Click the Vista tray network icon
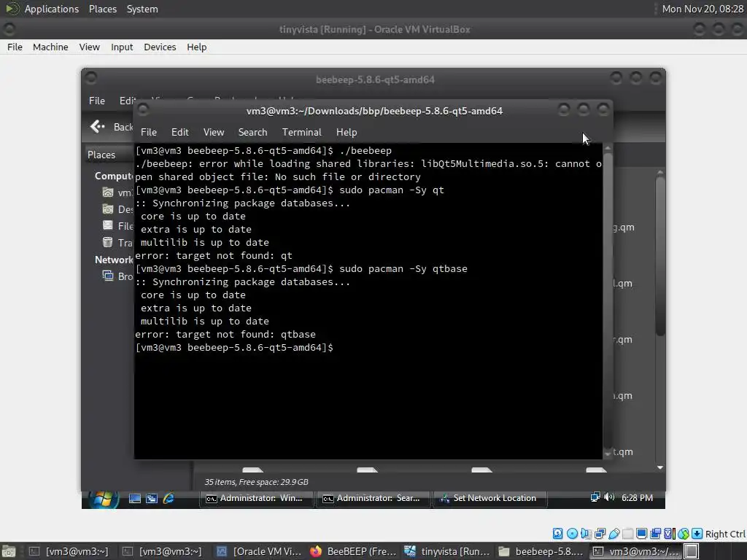This screenshot has height=560, width=747. click(595, 497)
